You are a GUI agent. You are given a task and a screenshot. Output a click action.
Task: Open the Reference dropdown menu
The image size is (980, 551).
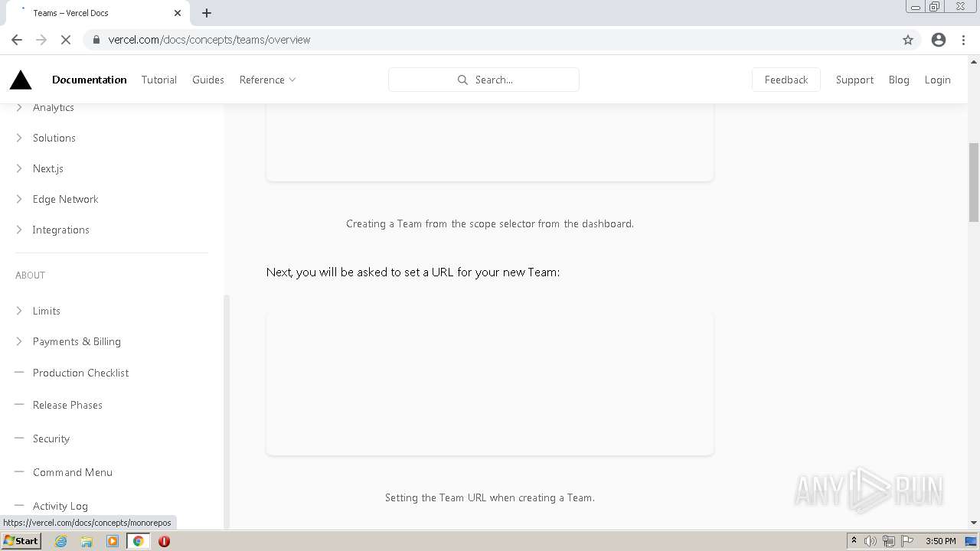pyautogui.click(x=267, y=80)
